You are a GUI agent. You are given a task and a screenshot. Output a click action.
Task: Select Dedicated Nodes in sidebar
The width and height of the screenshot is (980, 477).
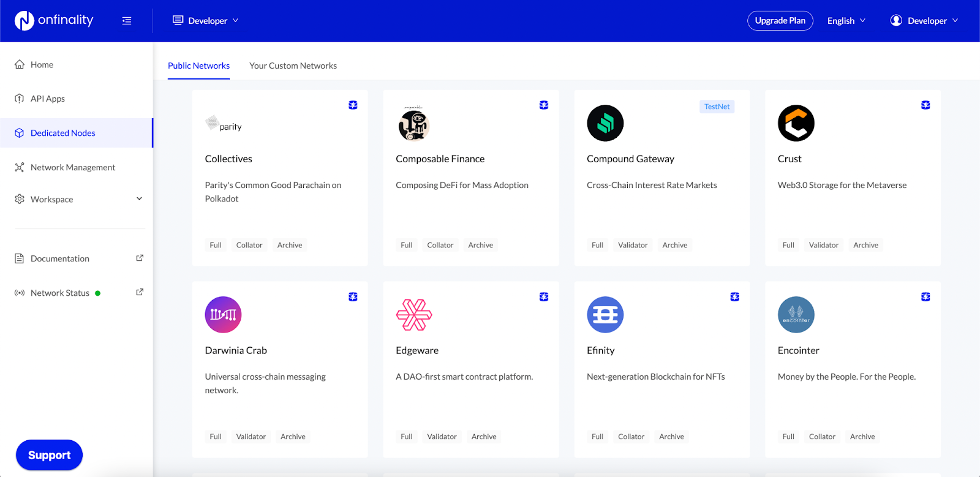click(x=77, y=133)
